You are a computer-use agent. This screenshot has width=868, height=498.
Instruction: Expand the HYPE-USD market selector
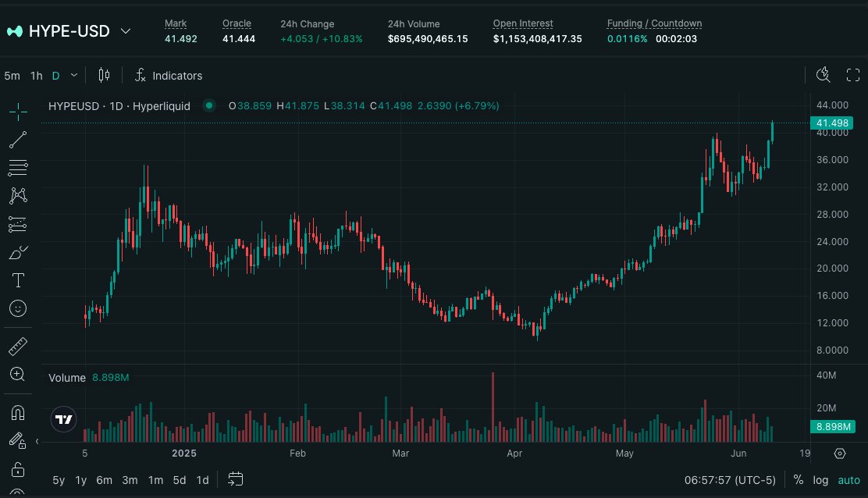pos(126,31)
